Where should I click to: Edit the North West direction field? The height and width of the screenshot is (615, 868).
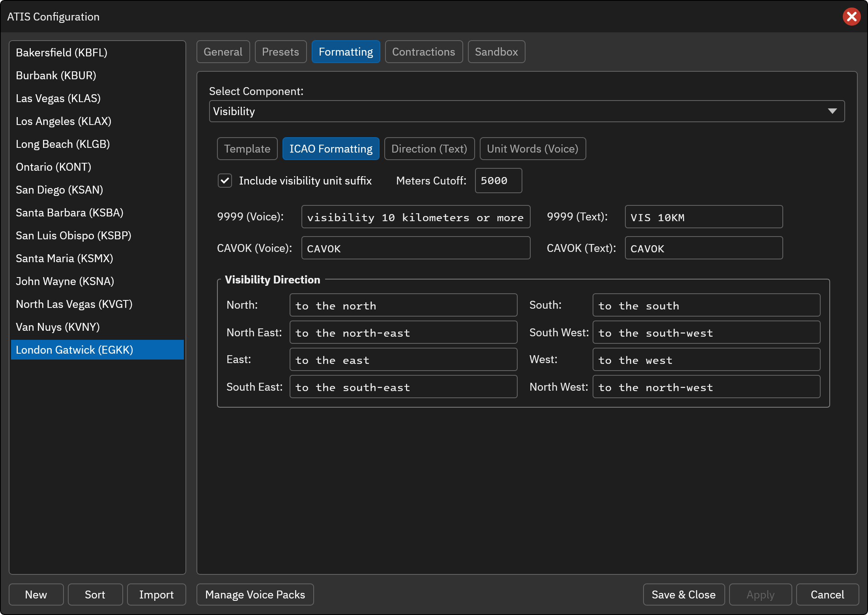coord(706,387)
